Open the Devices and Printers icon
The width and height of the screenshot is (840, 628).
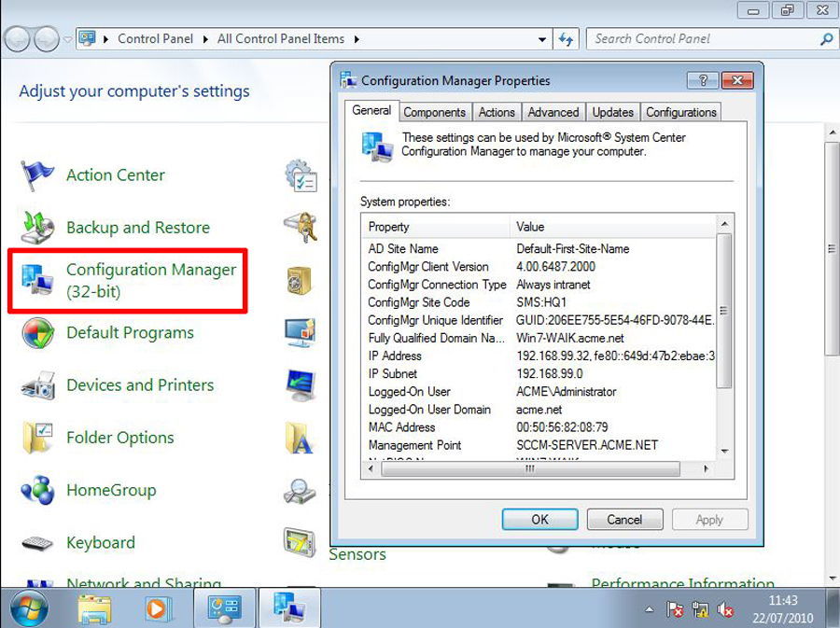coord(37,385)
